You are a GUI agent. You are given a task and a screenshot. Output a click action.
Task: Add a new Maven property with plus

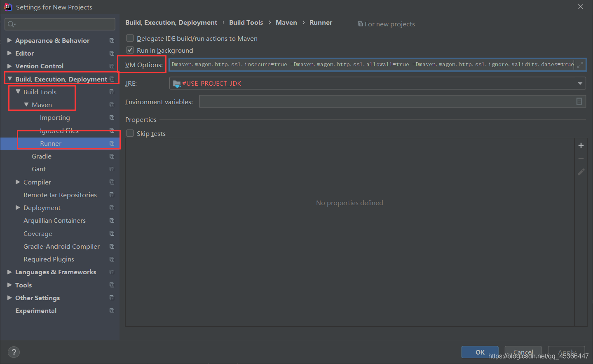[x=581, y=145]
